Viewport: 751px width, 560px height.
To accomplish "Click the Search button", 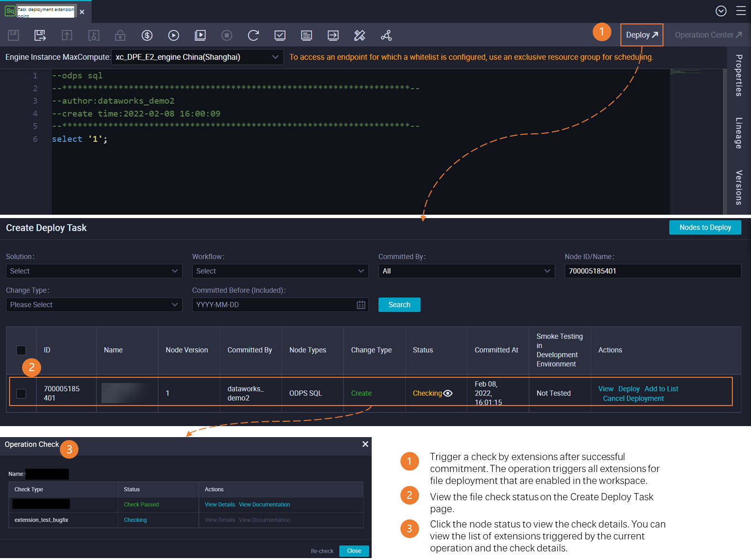I will click(x=399, y=305).
